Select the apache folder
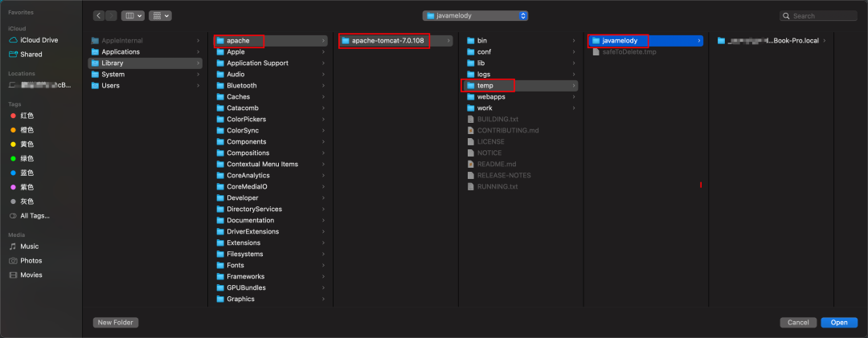Screen dimensions: 868x338 point(270,40)
